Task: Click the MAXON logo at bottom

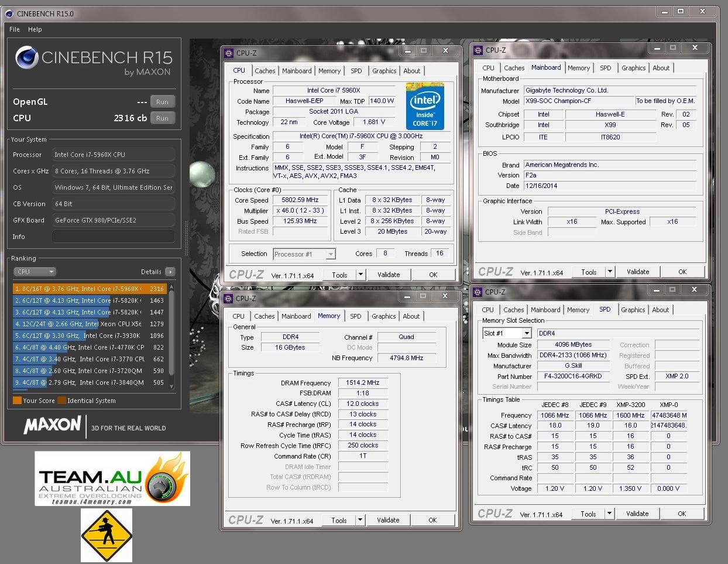Action: pyautogui.click(x=52, y=426)
